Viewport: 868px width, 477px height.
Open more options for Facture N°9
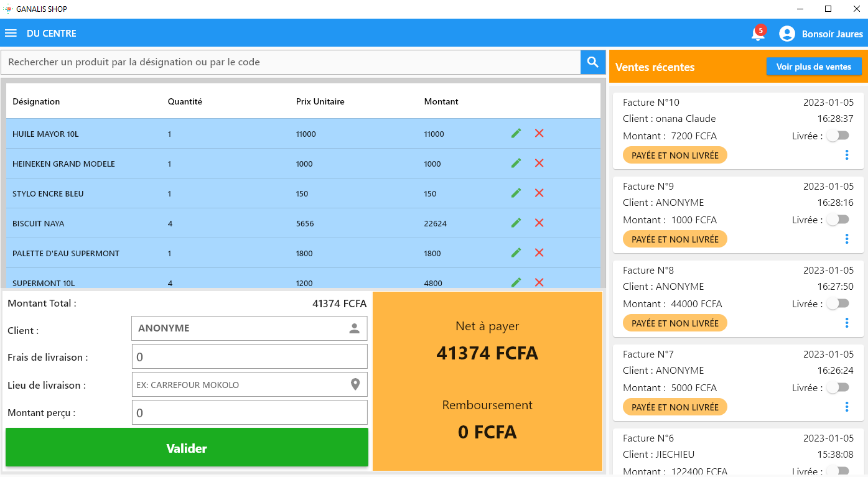(x=847, y=239)
